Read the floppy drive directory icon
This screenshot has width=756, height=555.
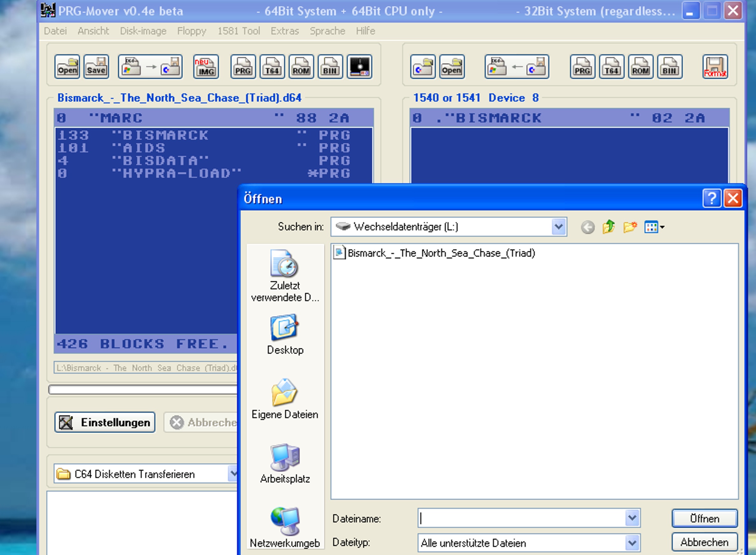[423, 66]
